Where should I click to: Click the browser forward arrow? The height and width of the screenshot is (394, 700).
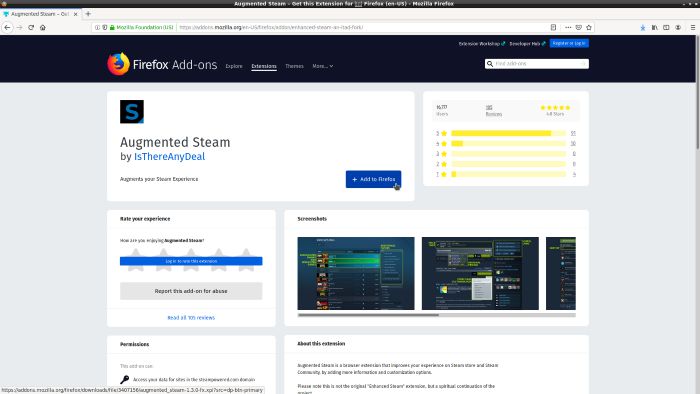pos(19,27)
